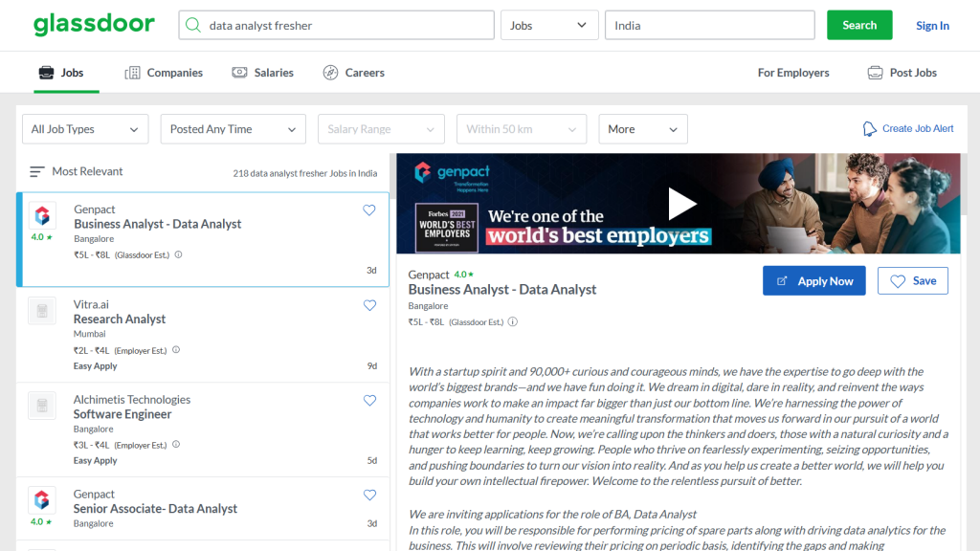This screenshot has height=551, width=980.
Task: Click the search magnifier icon
Action: [x=193, y=25]
